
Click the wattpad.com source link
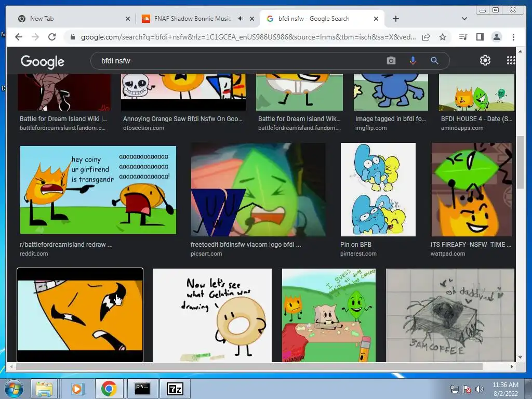tap(447, 254)
